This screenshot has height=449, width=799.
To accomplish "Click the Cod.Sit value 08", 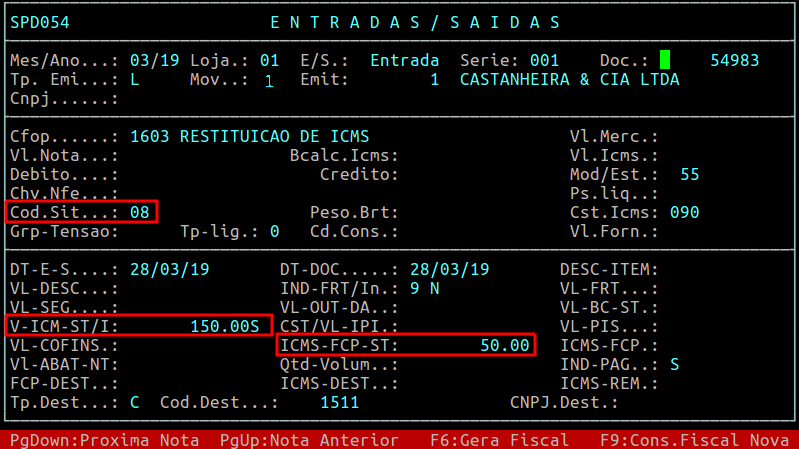I will pyautogui.click(x=139, y=212).
